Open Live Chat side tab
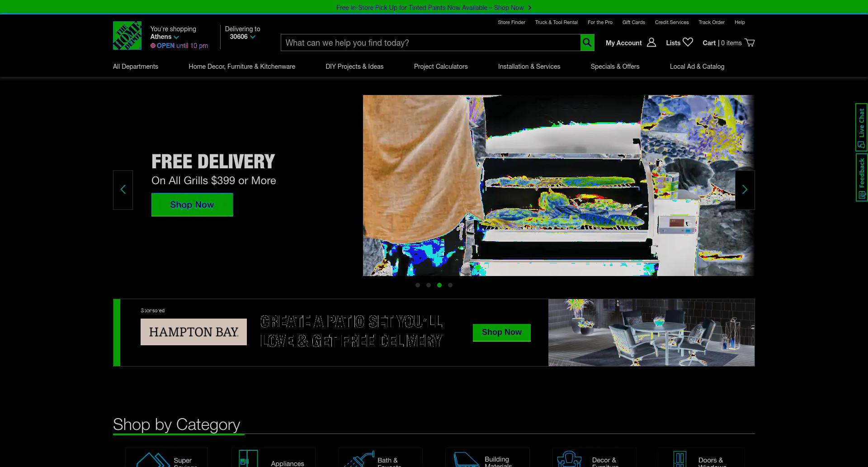This screenshot has width=868, height=467. coord(861,128)
